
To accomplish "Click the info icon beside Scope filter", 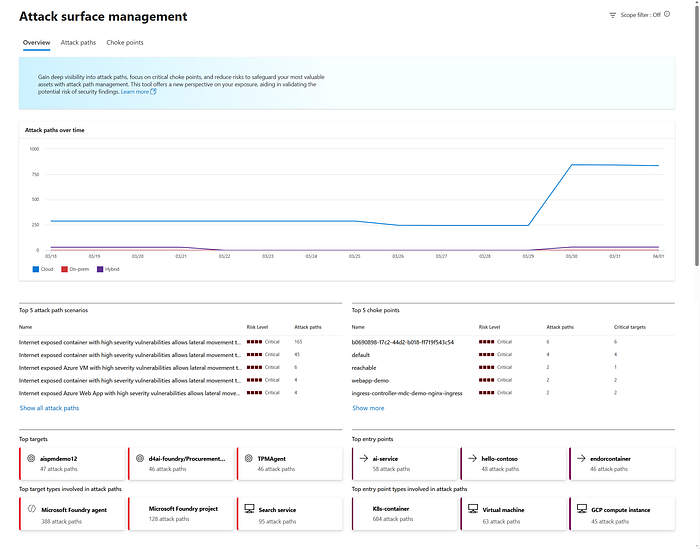I will tap(667, 14).
